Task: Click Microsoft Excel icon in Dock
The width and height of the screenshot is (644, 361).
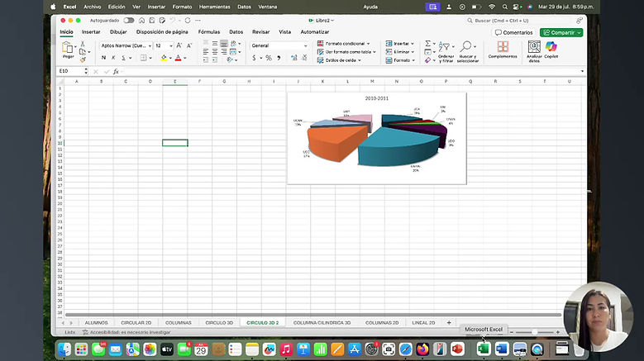Action: [x=484, y=349]
